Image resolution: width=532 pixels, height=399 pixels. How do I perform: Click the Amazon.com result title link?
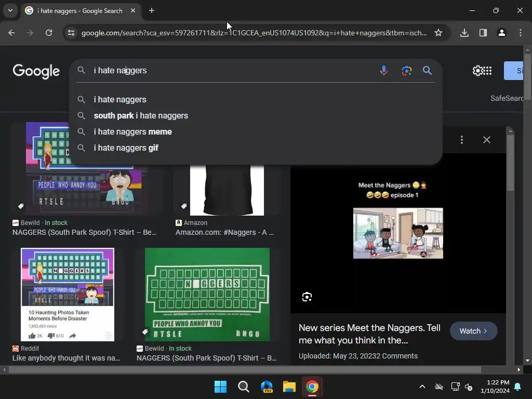click(x=224, y=232)
